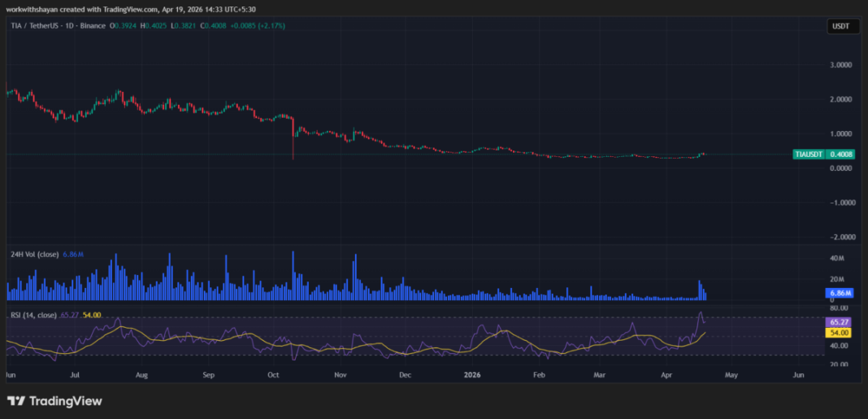Click the Jul time axis label
This screenshot has width=868, height=419.
(76, 375)
